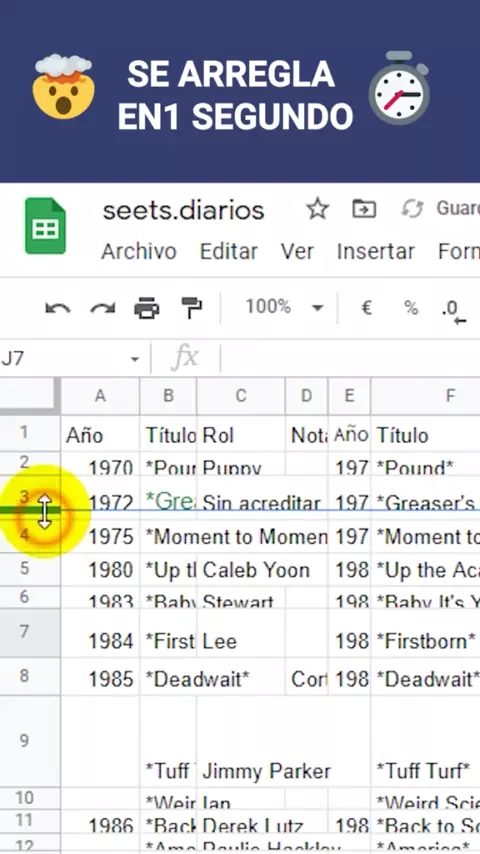This screenshot has height=854, width=480.
Task: Open the Archivo menu
Action: [x=139, y=252]
